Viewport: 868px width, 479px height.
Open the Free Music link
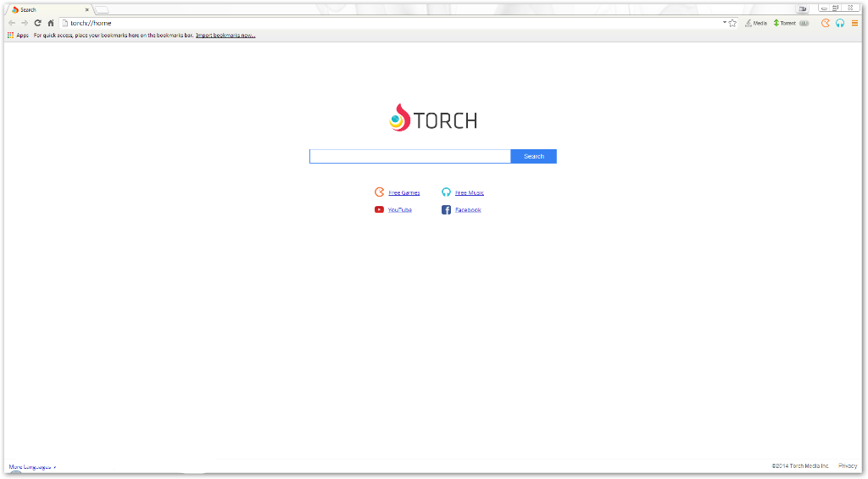coord(470,192)
